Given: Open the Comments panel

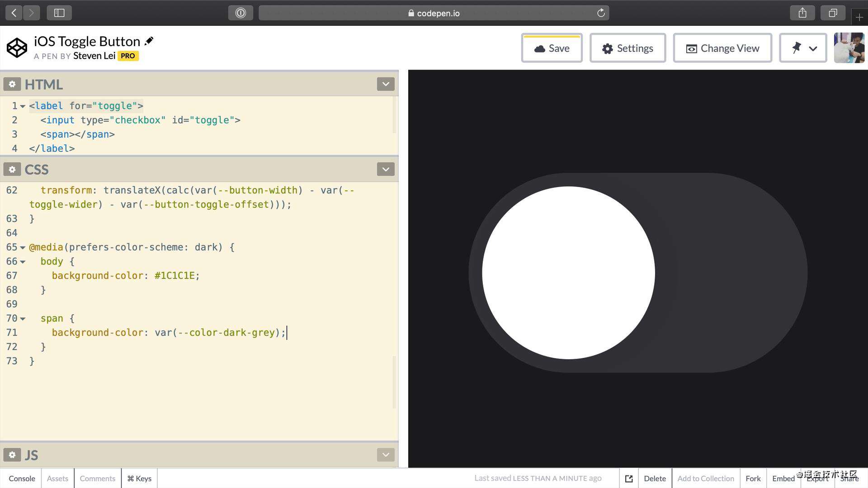Looking at the screenshot, I should 98,479.
